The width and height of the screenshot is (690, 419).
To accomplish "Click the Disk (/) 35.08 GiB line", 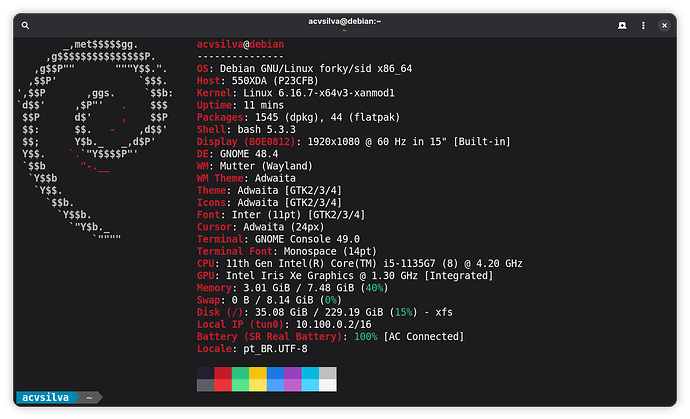I will pyautogui.click(x=325, y=312).
